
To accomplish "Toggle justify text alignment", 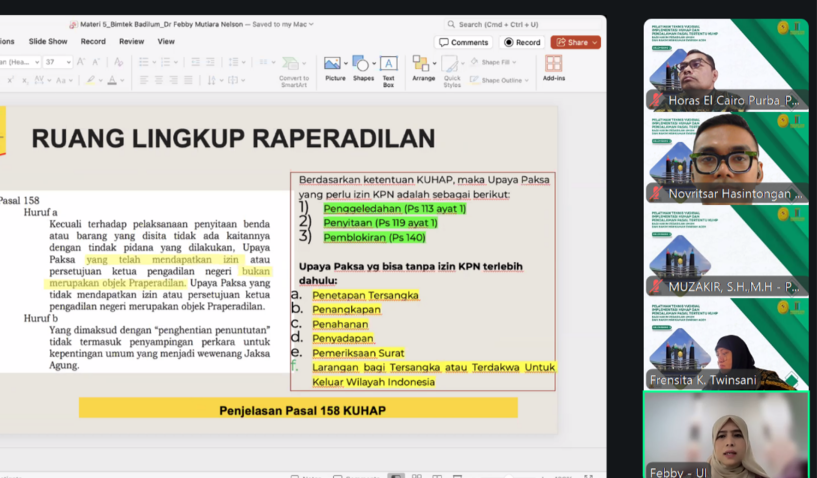I will click(187, 80).
